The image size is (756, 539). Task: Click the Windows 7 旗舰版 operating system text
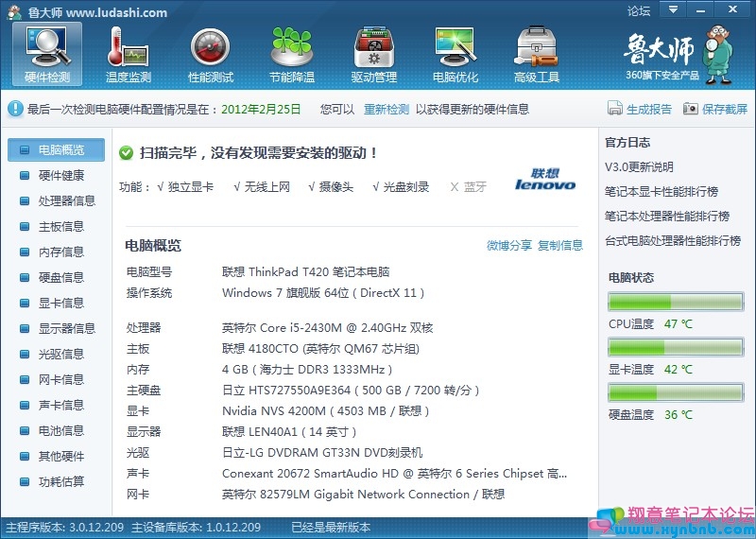[x=323, y=293]
